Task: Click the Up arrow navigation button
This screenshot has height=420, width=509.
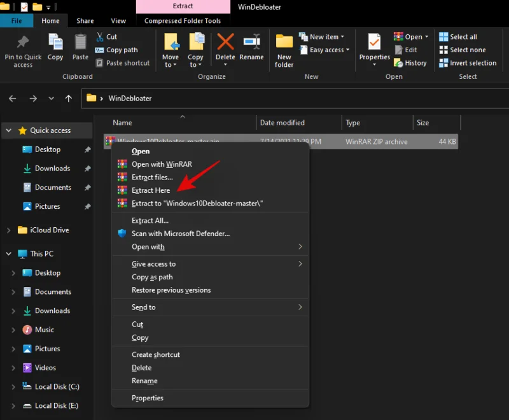Action: click(x=69, y=99)
